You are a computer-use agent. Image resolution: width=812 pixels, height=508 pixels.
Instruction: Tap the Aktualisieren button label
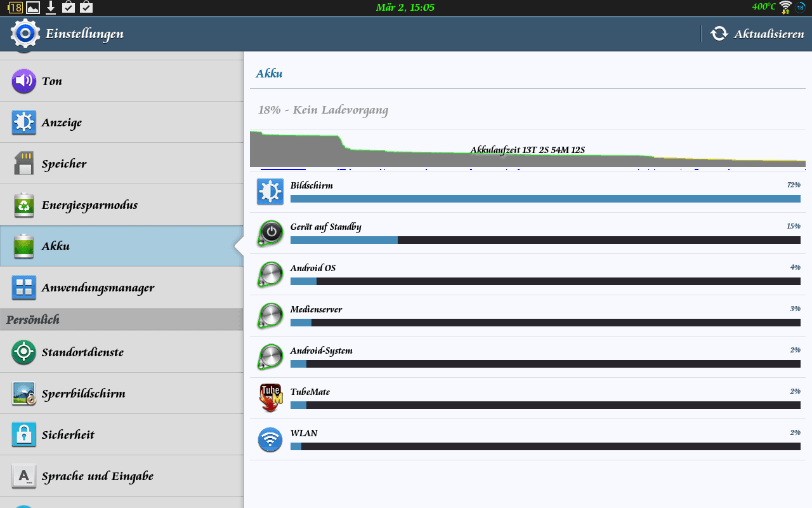(x=769, y=34)
